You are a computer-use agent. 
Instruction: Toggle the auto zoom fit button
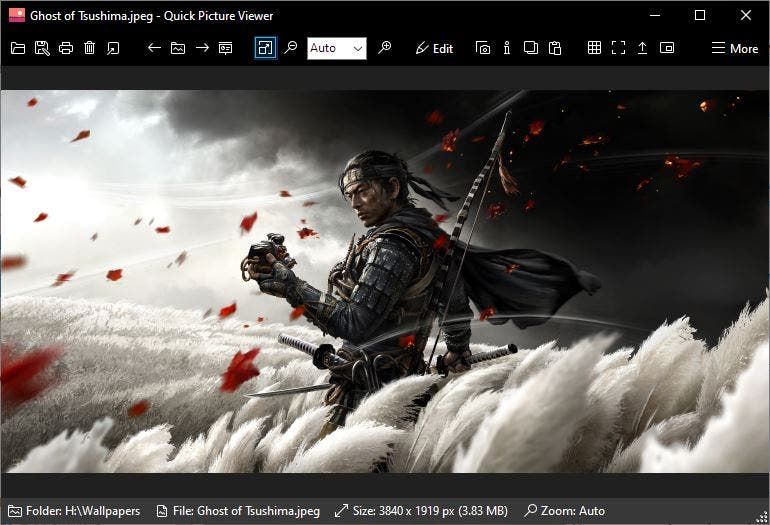[x=265, y=48]
